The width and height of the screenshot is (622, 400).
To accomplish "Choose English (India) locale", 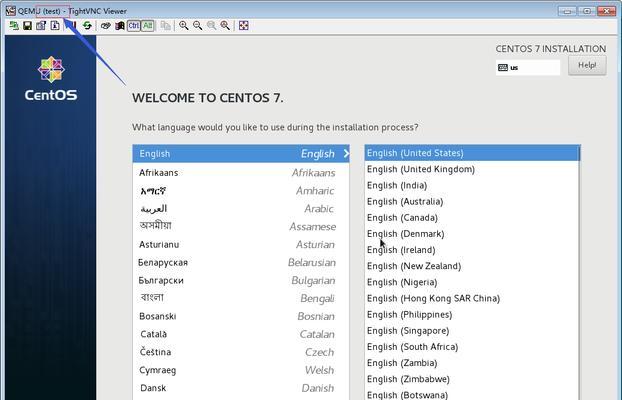I will click(x=472, y=185).
